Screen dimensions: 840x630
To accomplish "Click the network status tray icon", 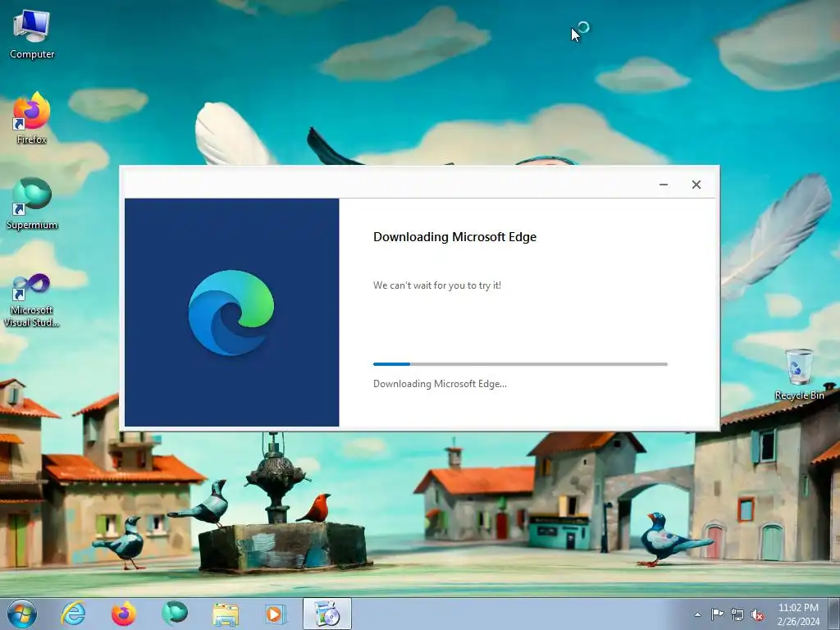I will (737, 614).
